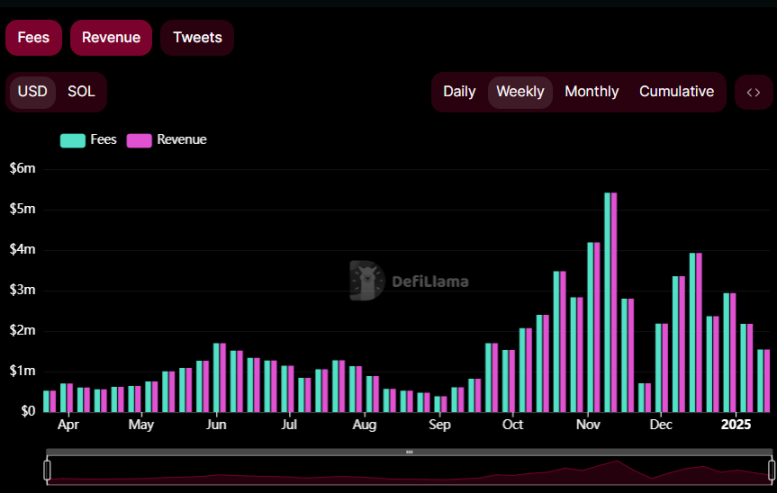Select the Weekly interval tab

(520, 92)
